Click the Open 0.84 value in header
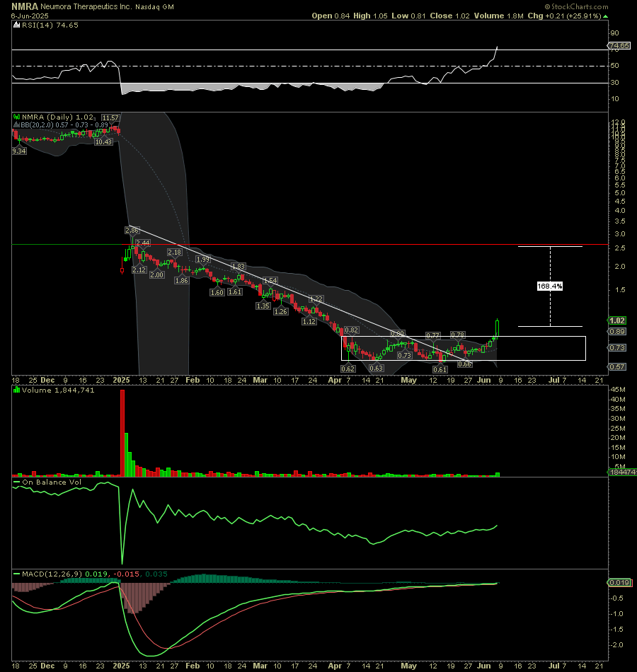This screenshot has height=672, width=637. coord(331,16)
